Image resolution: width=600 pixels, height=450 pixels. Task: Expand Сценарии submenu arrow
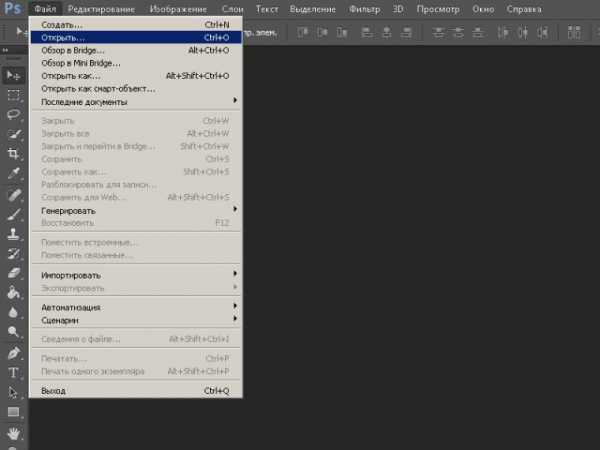235,318
